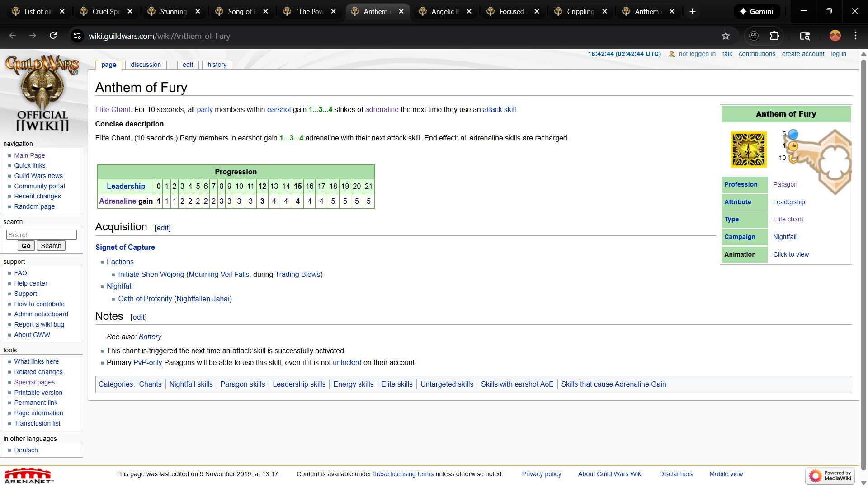Click 'What links here' tool link
Viewport: 868px width, 487px height.
(36, 361)
